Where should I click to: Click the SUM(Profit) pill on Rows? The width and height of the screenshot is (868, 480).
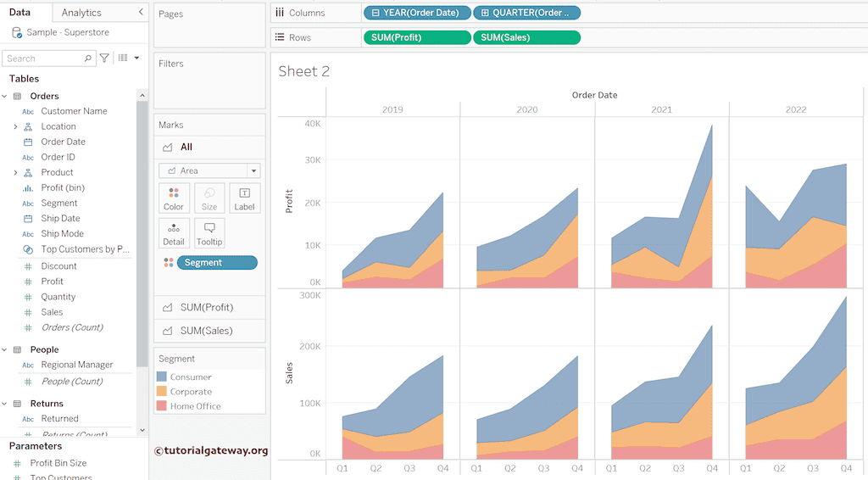click(x=416, y=37)
